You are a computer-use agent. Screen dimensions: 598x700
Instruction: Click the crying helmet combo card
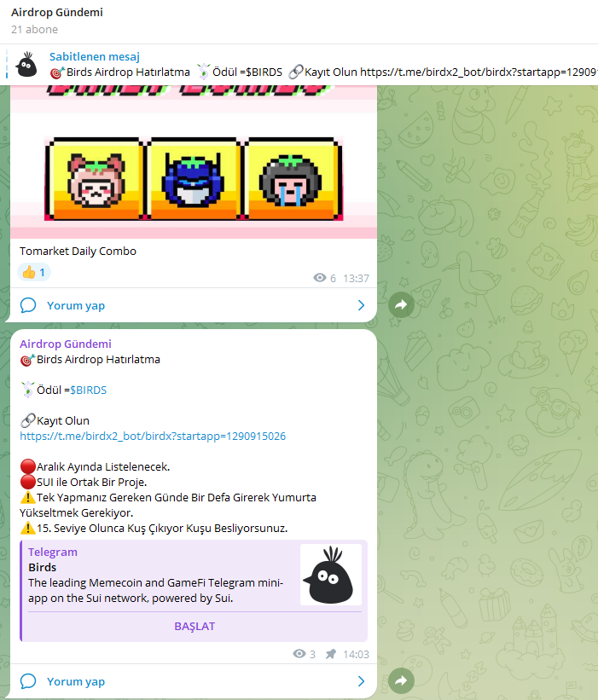click(292, 179)
